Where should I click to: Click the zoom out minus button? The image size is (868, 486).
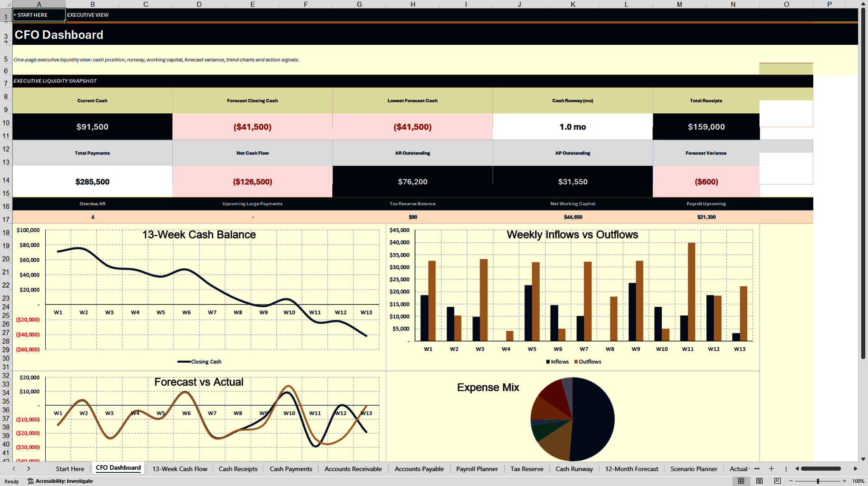pos(791,481)
